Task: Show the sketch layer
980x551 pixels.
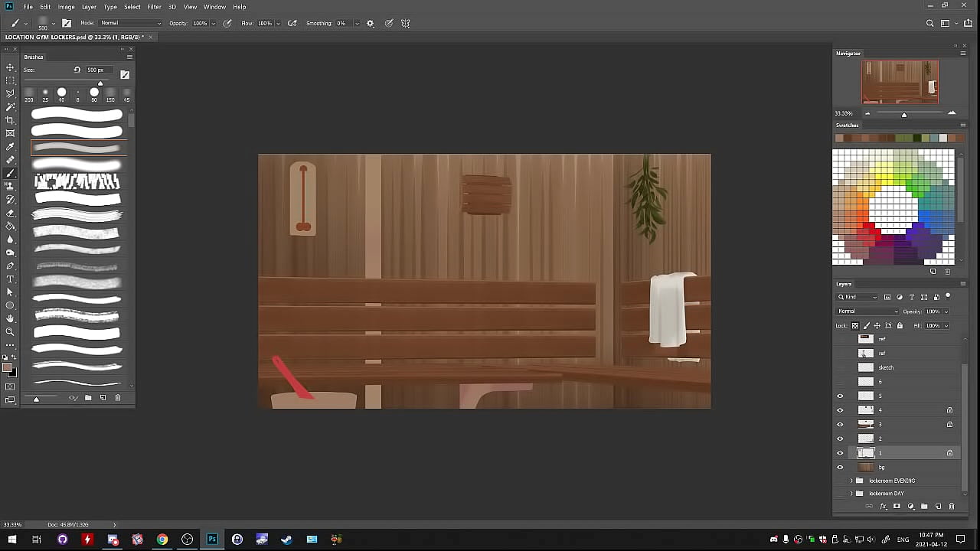Action: pyautogui.click(x=840, y=367)
